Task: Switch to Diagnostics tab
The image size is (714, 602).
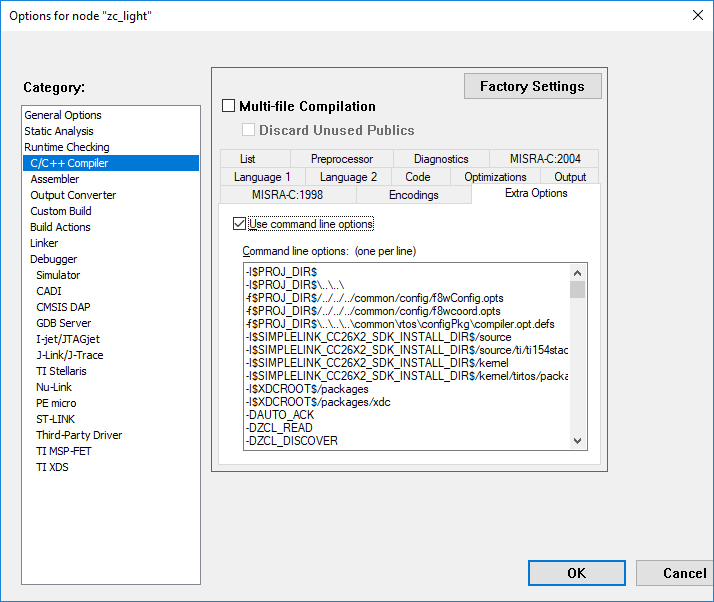Action: (x=441, y=158)
